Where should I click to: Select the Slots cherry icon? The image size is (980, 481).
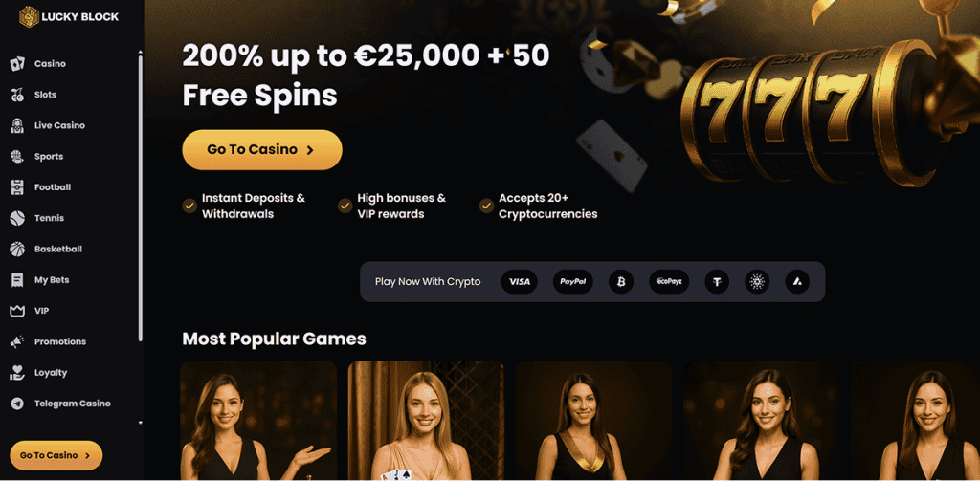(17, 95)
